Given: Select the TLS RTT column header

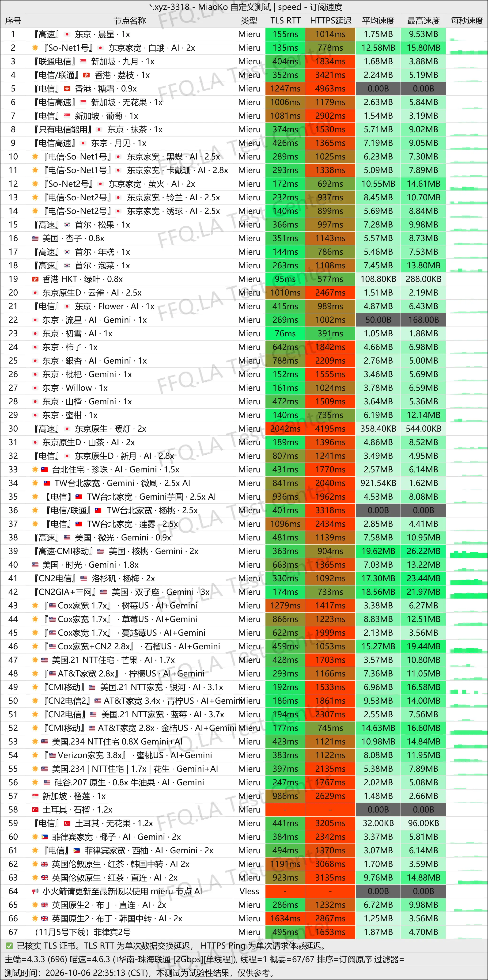Looking at the screenshot, I should [285, 21].
